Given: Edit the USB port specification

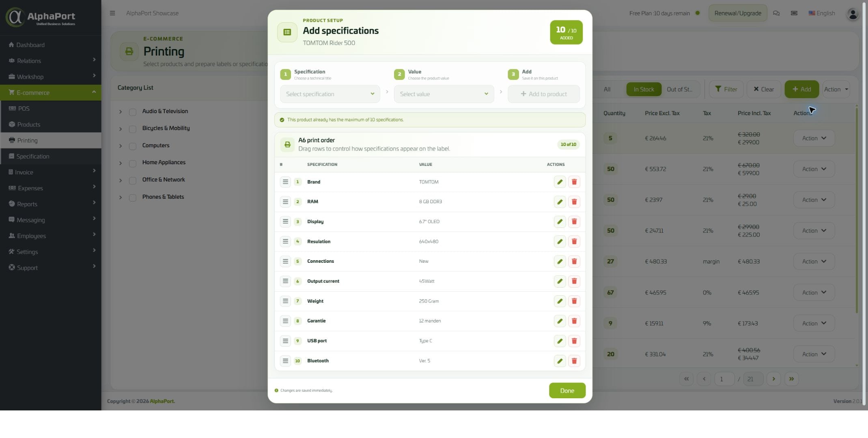Looking at the screenshot, I should point(560,341).
